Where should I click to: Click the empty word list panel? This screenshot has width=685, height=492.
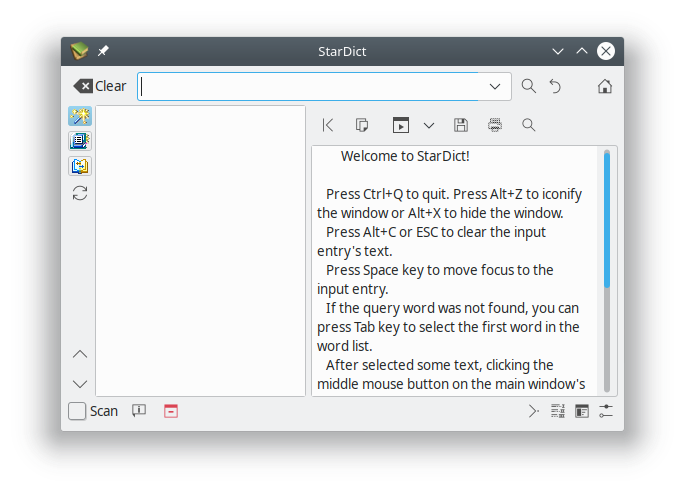click(x=201, y=251)
